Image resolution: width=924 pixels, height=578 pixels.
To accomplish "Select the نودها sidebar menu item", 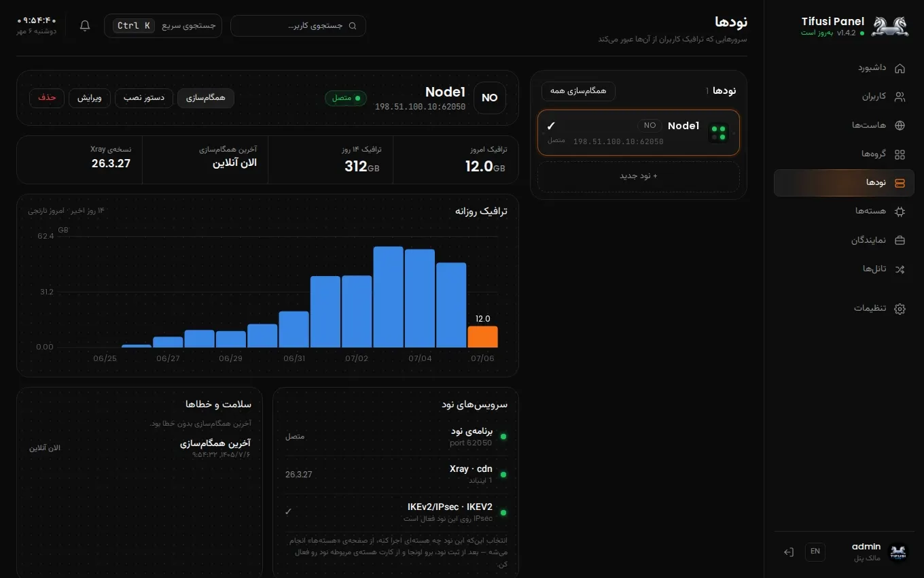I will click(x=844, y=183).
